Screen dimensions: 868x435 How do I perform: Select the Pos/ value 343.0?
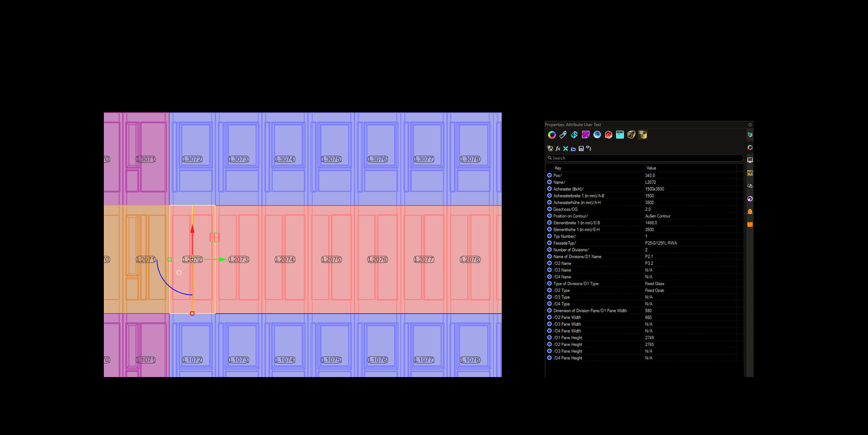point(650,176)
